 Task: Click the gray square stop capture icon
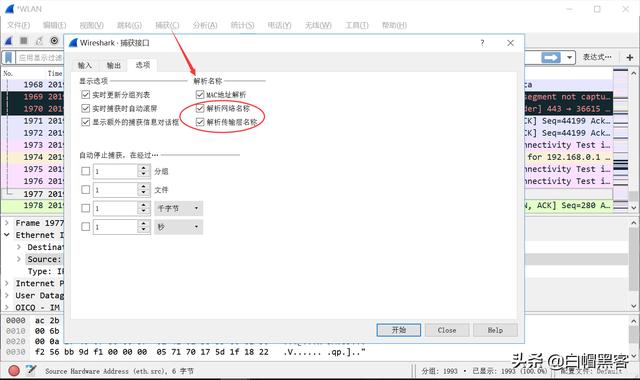tap(24, 40)
